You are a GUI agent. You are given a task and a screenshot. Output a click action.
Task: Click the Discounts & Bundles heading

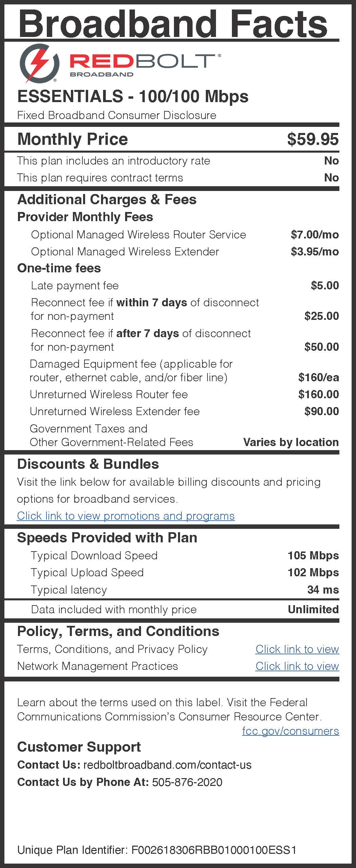(88, 464)
